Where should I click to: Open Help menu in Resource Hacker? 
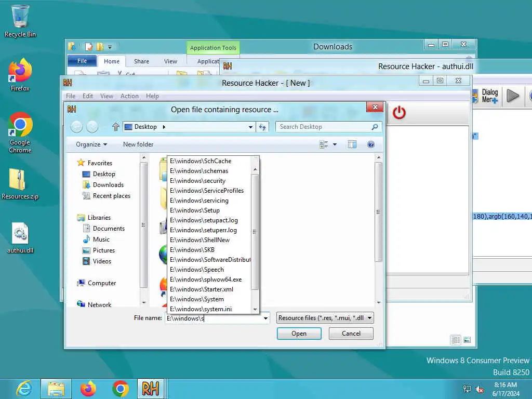(152, 96)
